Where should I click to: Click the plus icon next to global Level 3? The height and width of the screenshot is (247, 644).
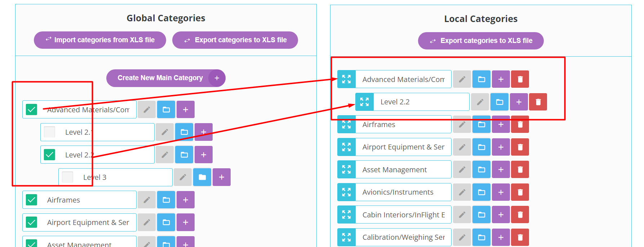point(222,177)
